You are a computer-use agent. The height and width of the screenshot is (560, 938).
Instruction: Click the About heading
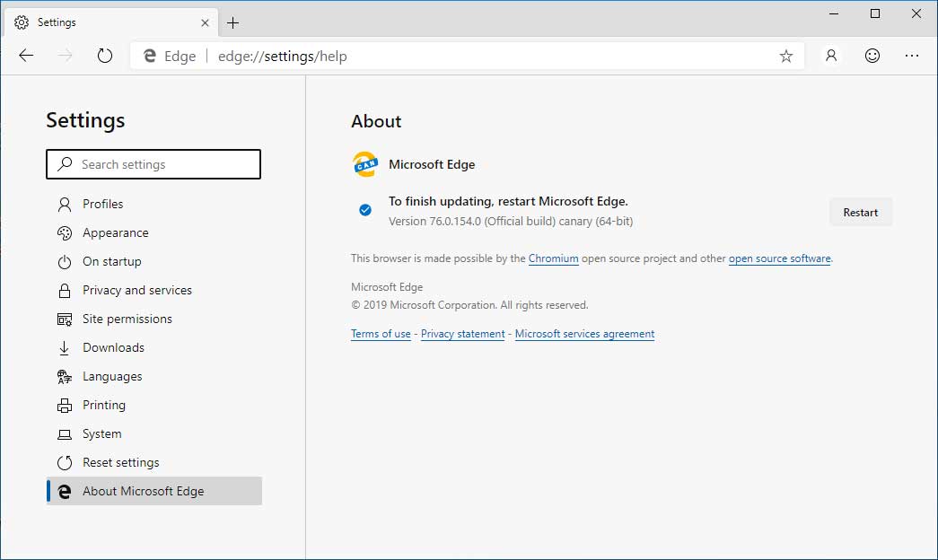point(376,121)
